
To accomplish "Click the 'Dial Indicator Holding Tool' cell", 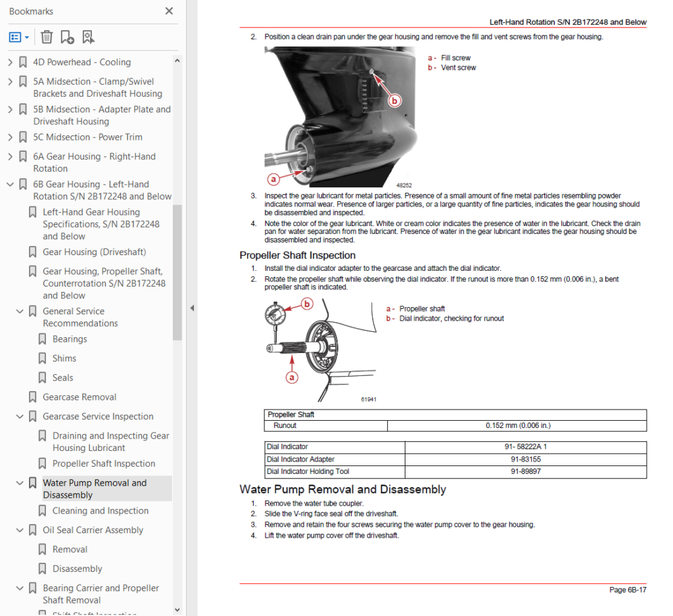I will [x=335, y=471].
